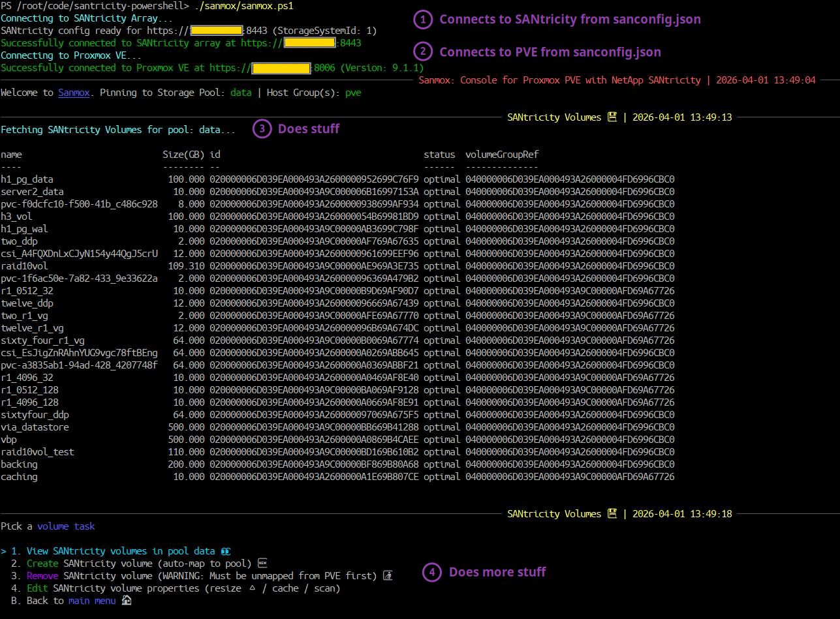
Task: Click the 109.310 size value
Action: 186,266
